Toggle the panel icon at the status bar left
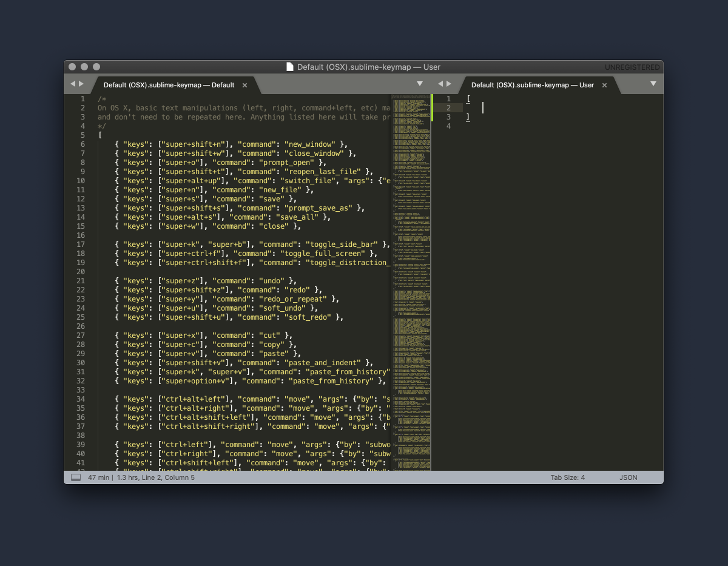 tap(75, 477)
